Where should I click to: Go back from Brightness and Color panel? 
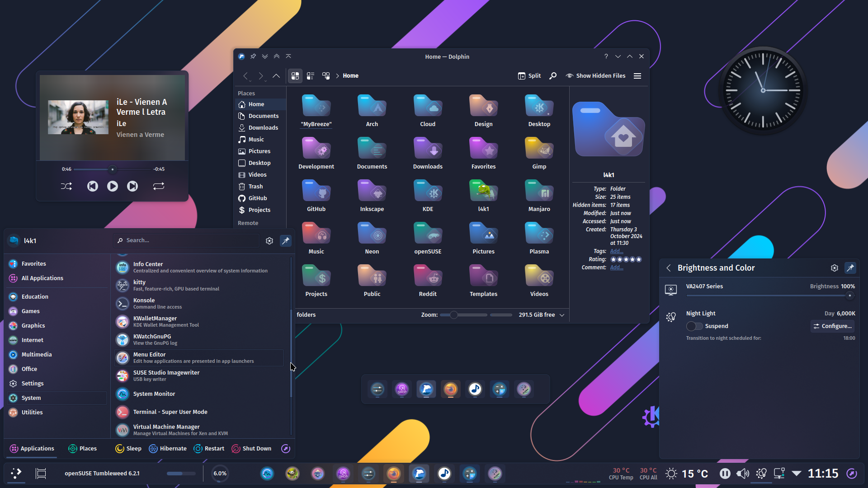tap(669, 268)
